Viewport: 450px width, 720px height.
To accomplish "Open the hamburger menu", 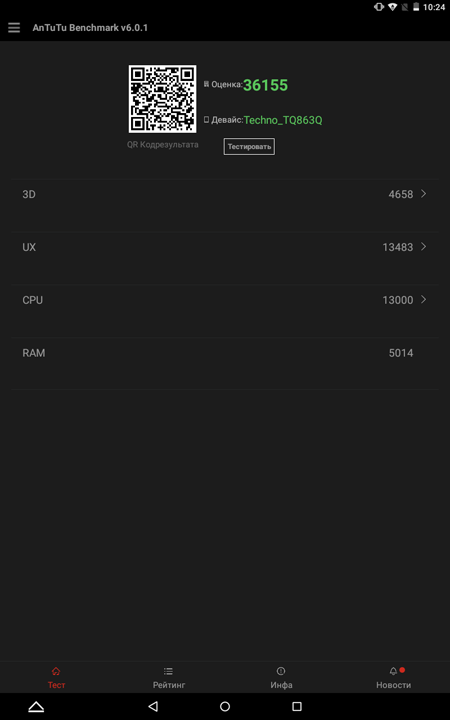I will coord(14,28).
